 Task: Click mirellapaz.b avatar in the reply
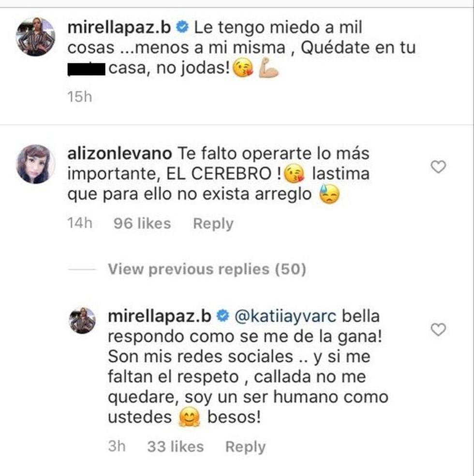tap(82, 320)
